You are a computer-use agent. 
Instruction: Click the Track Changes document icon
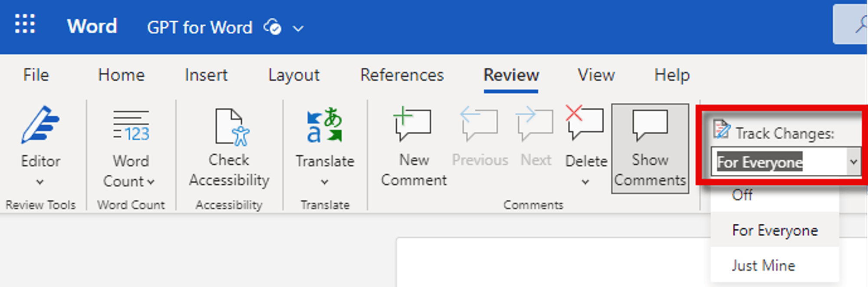722,130
